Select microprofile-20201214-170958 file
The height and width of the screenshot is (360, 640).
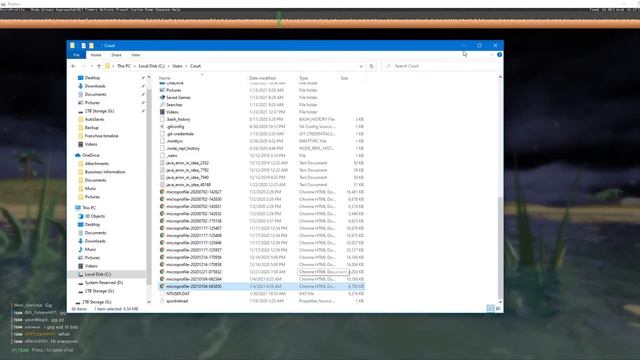pos(194,264)
